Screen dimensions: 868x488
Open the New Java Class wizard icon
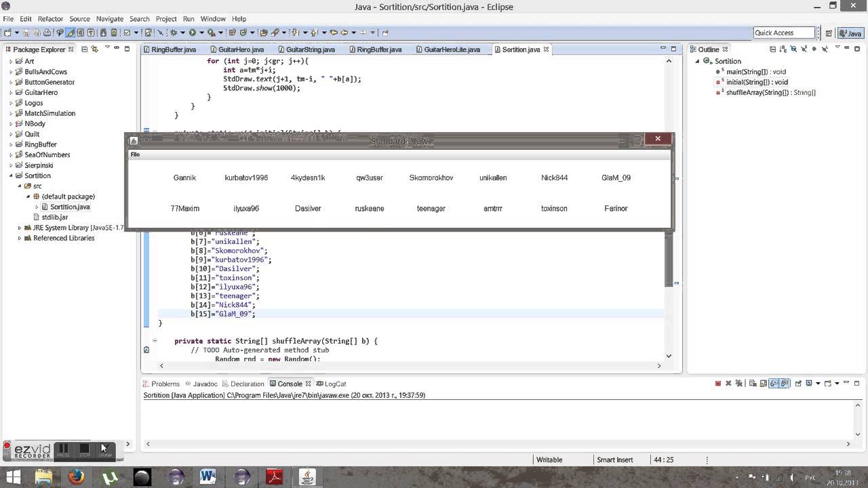coord(242,33)
